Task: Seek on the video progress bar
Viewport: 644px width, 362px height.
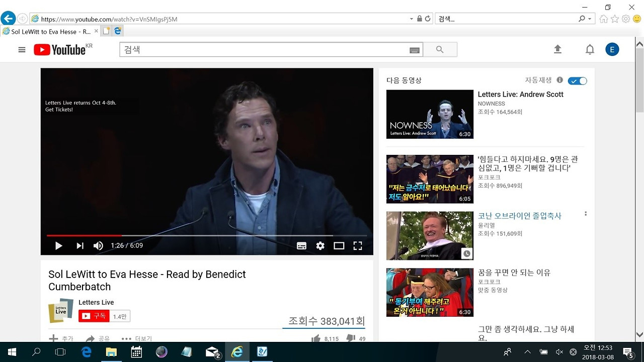Action: [x=207, y=235]
